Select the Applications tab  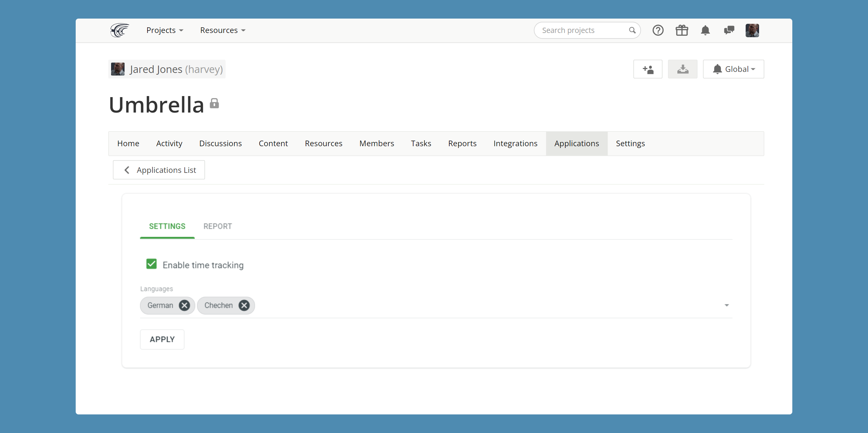click(576, 143)
